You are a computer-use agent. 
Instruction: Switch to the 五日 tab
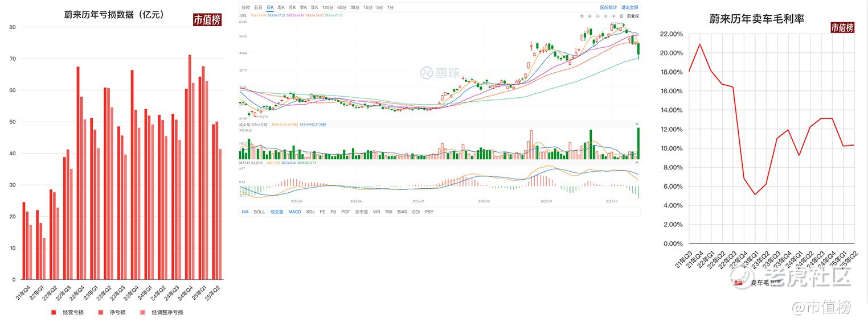click(258, 7)
